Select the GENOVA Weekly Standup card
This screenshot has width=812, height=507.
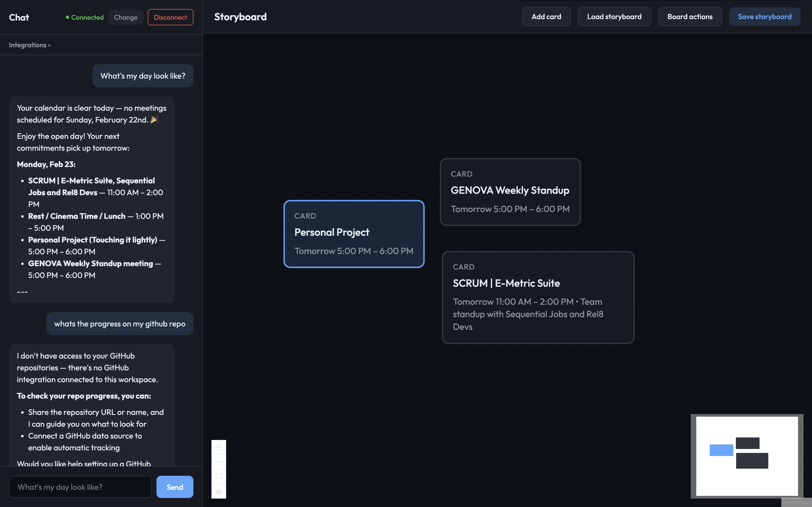[x=510, y=192]
